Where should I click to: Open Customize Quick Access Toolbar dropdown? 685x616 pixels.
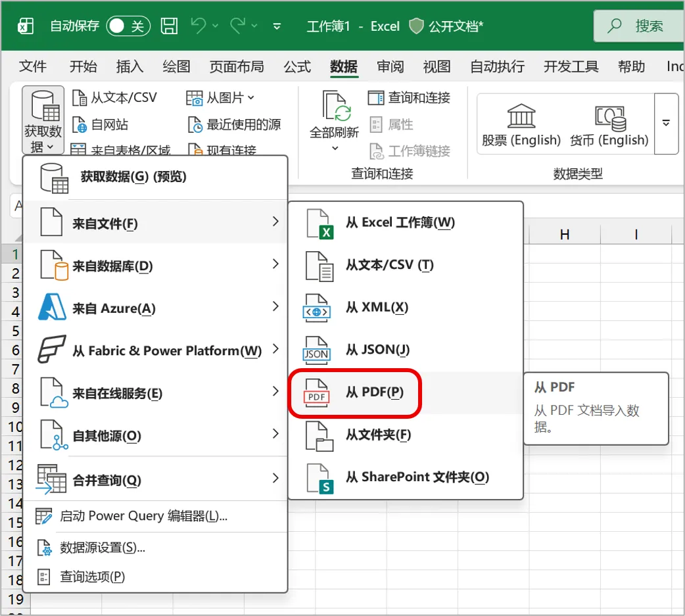(x=277, y=26)
